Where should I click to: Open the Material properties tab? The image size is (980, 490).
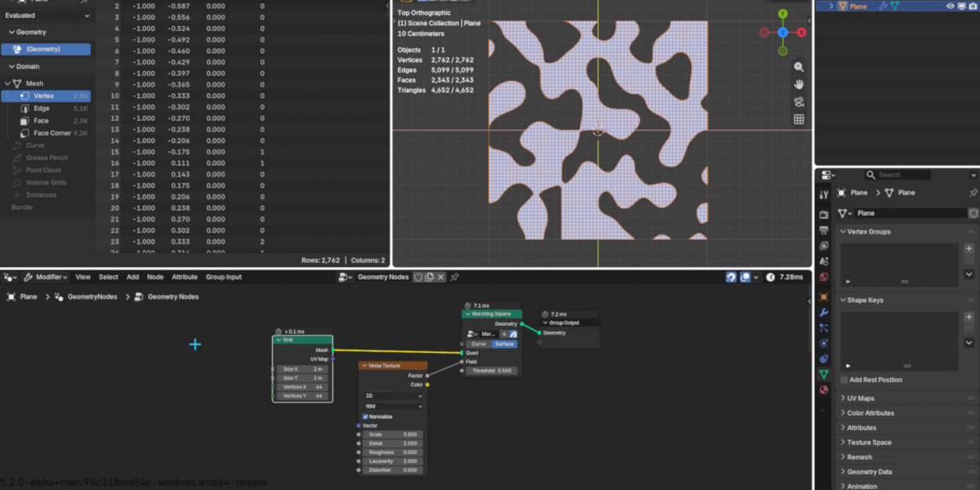pyautogui.click(x=823, y=390)
